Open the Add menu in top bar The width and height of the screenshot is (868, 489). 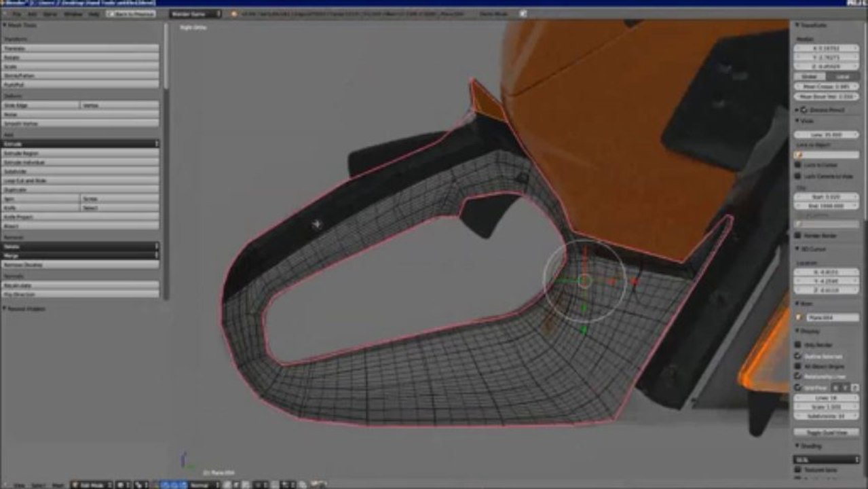pyautogui.click(x=33, y=14)
